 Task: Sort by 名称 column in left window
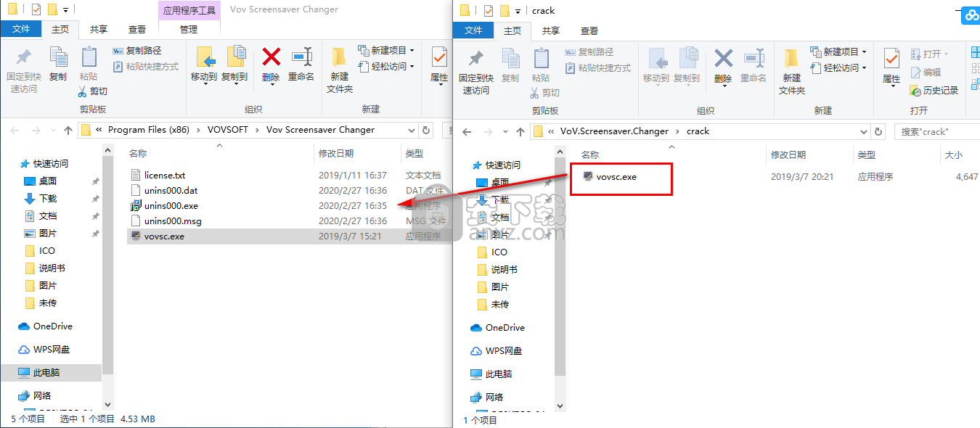coord(138,153)
